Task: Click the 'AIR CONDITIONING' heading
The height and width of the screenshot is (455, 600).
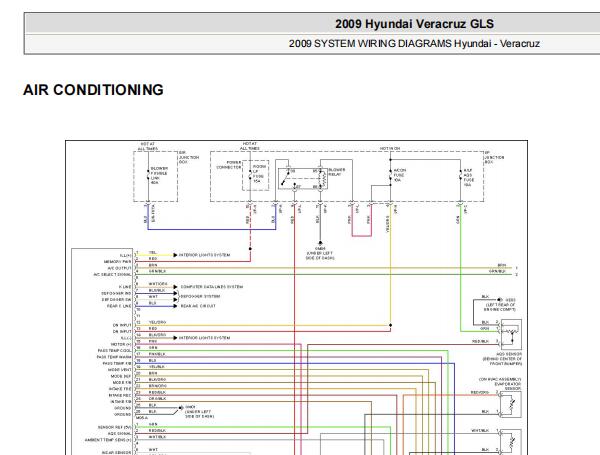Action: [x=93, y=90]
